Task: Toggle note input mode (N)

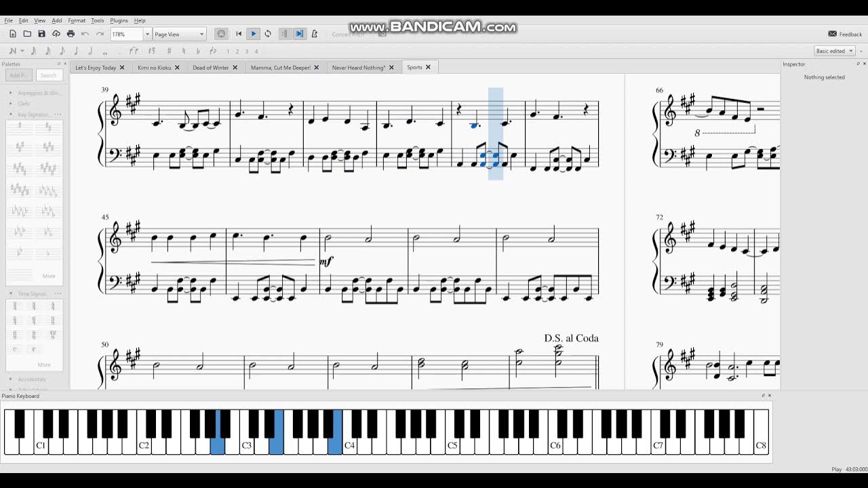Action: 12,51
